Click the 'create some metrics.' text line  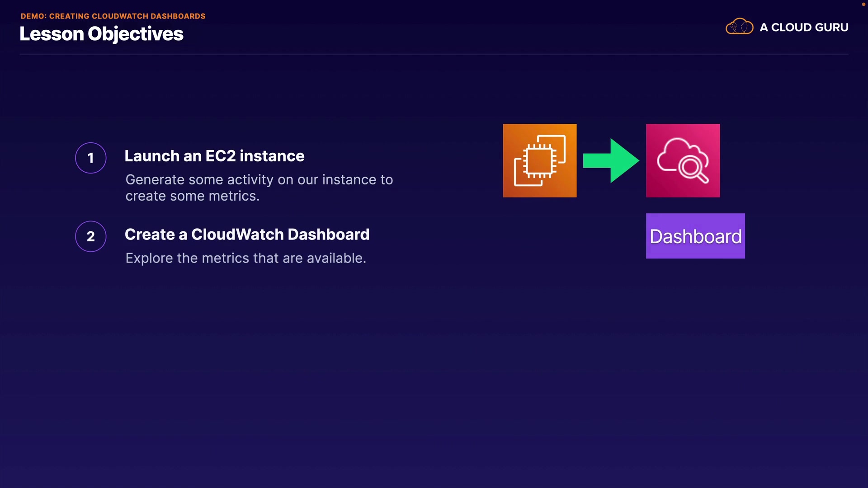point(192,196)
